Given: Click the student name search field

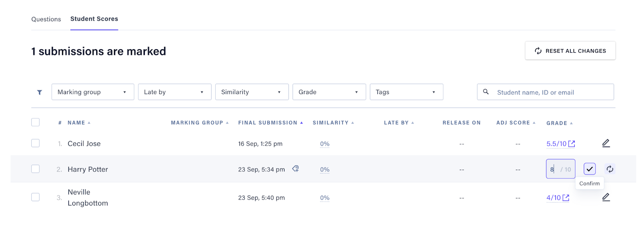Looking at the screenshot, I should pyautogui.click(x=551, y=92).
